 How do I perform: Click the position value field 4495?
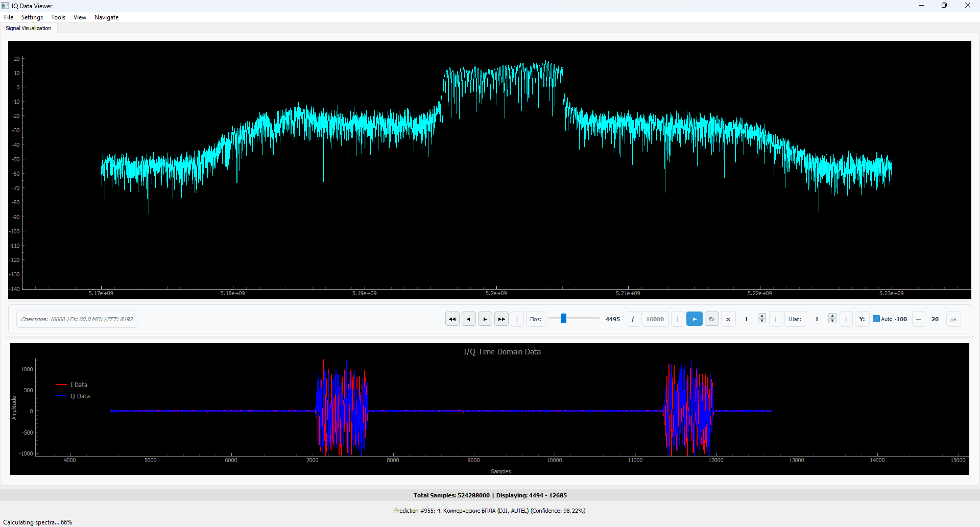[612, 319]
